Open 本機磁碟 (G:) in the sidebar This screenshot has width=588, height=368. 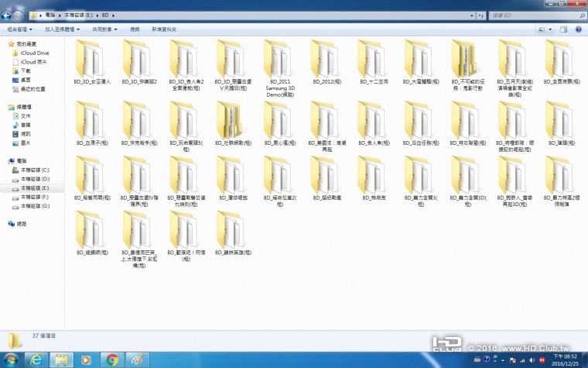coord(35,206)
